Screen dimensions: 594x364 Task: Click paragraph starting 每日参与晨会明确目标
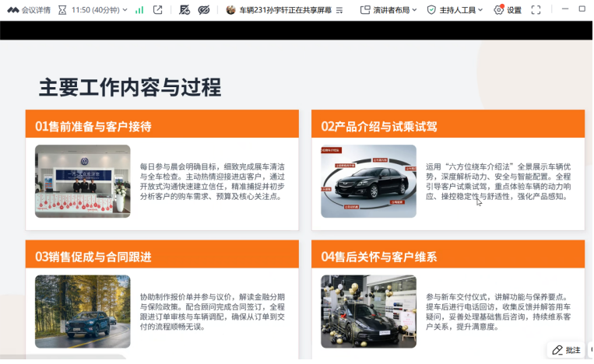point(212,181)
